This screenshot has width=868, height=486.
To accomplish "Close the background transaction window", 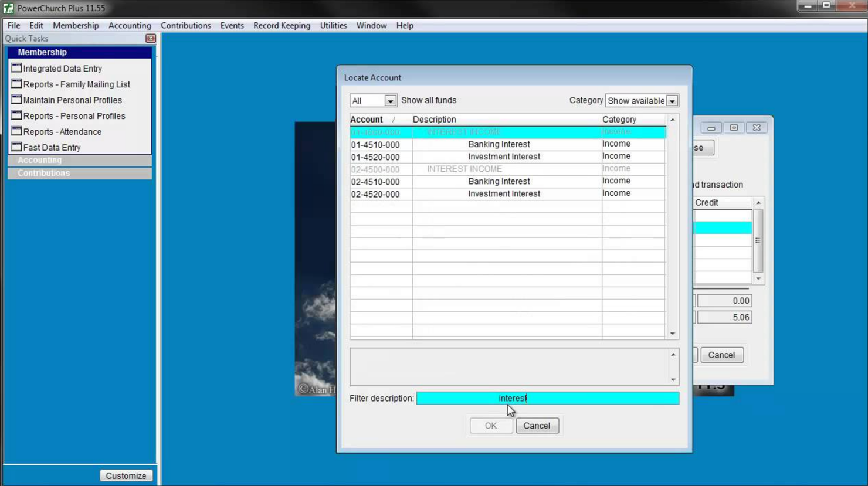I will pos(757,128).
